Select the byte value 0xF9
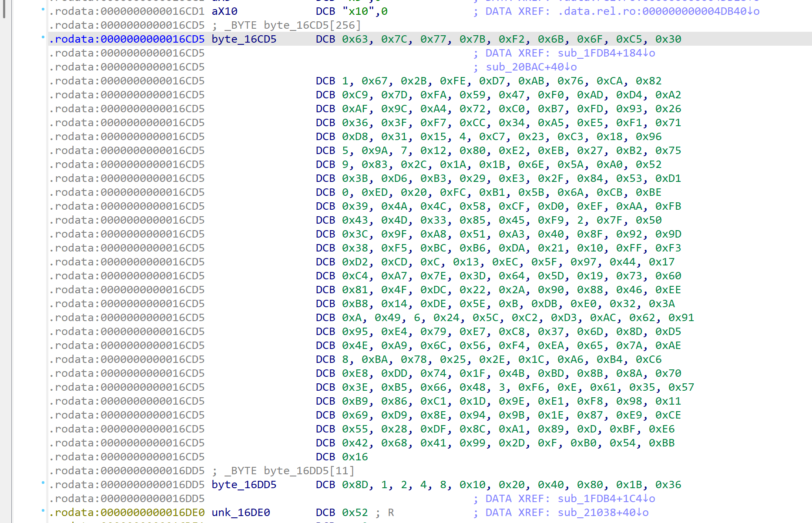 pyautogui.click(x=551, y=220)
